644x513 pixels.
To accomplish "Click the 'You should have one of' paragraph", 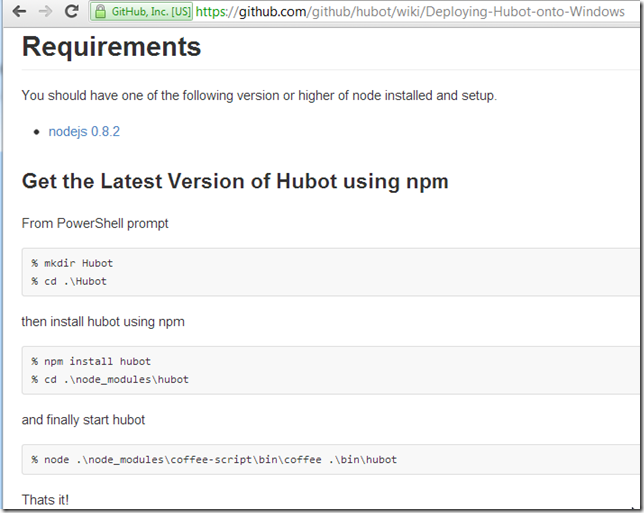I will tap(258, 96).
